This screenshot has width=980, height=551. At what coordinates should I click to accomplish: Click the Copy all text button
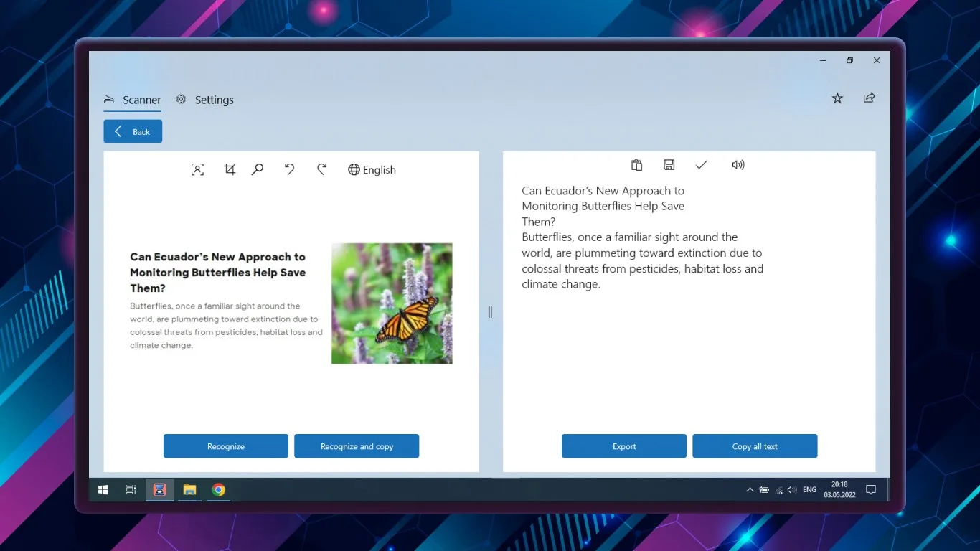click(755, 446)
